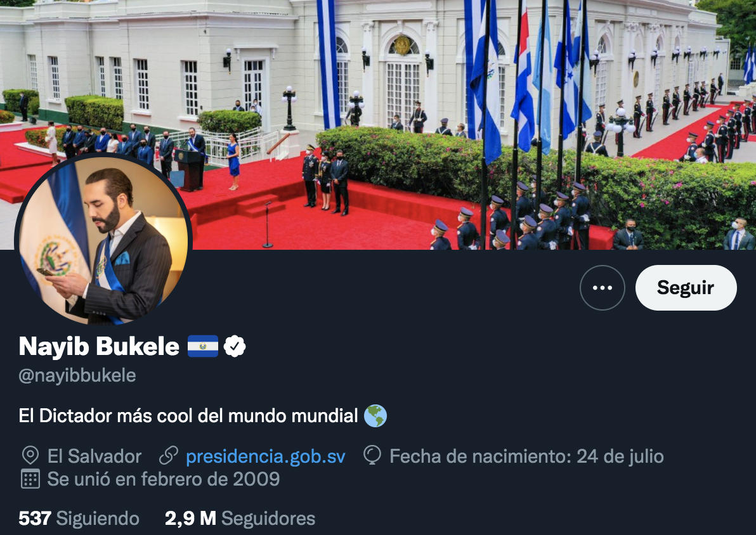Screen dimensions: 756x535
Task: Click the @nayibbukele handle
Action: point(77,375)
